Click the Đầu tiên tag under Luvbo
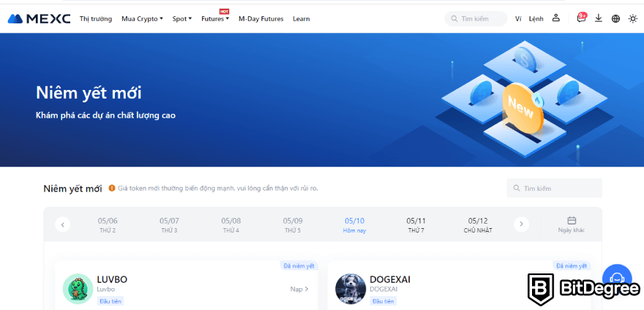This screenshot has height=310, width=644. 110,301
